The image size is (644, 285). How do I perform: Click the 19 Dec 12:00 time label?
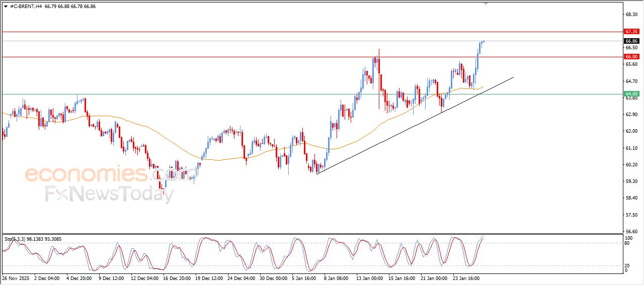click(209, 277)
